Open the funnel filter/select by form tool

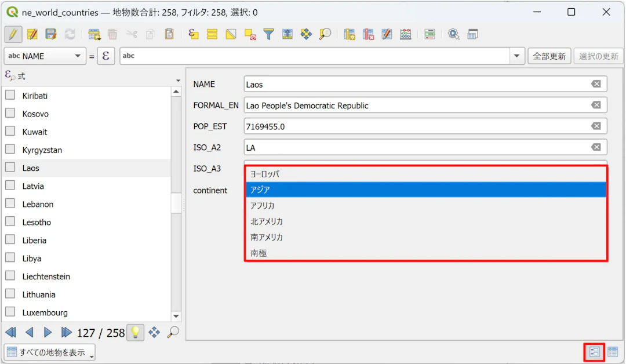point(269,34)
